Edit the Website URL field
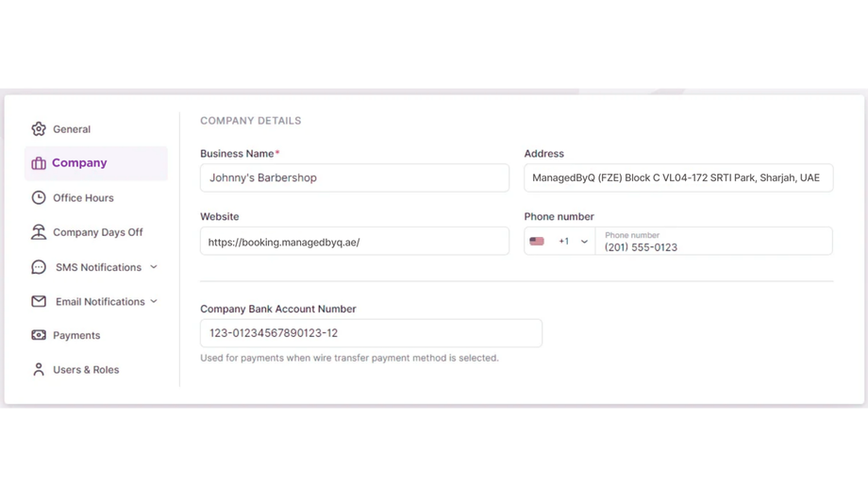This screenshot has height=488, width=868. [354, 242]
